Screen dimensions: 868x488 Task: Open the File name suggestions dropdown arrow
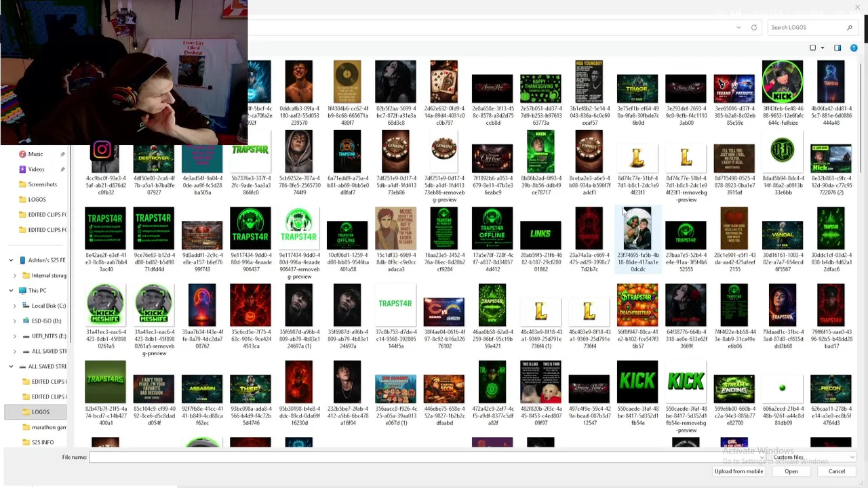(x=763, y=457)
